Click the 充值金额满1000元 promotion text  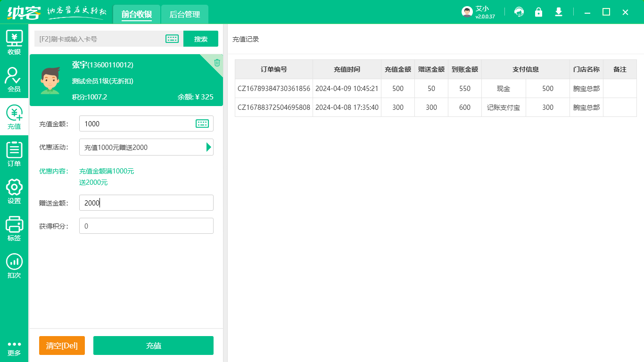[107, 171]
